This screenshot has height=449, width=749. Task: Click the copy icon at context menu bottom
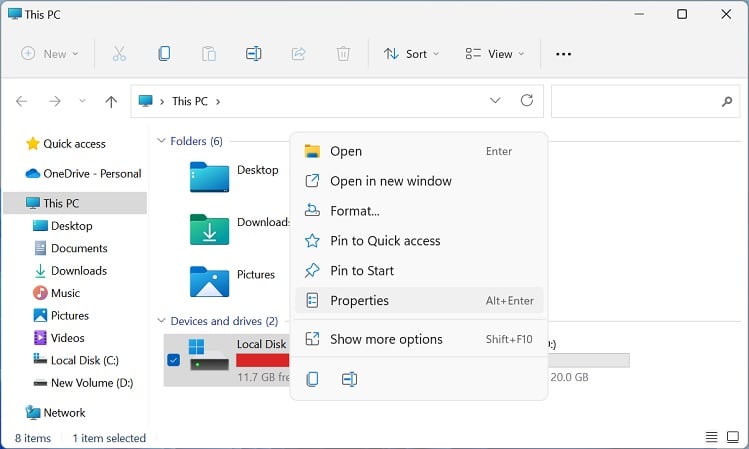312,379
